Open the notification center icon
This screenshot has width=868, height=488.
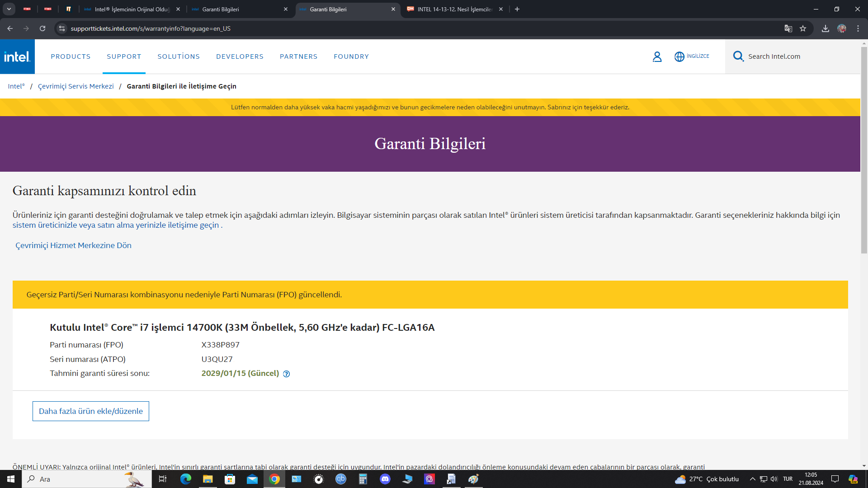[835, 479]
